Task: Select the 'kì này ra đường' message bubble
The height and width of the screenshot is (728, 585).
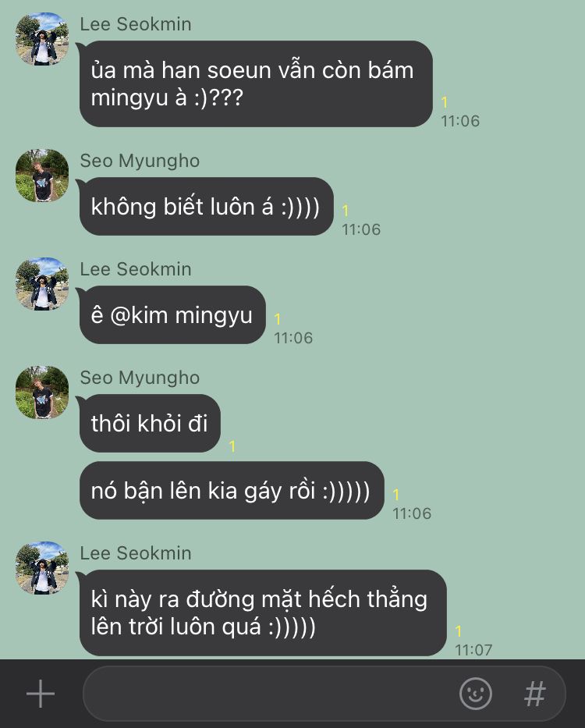Action: 263,613
